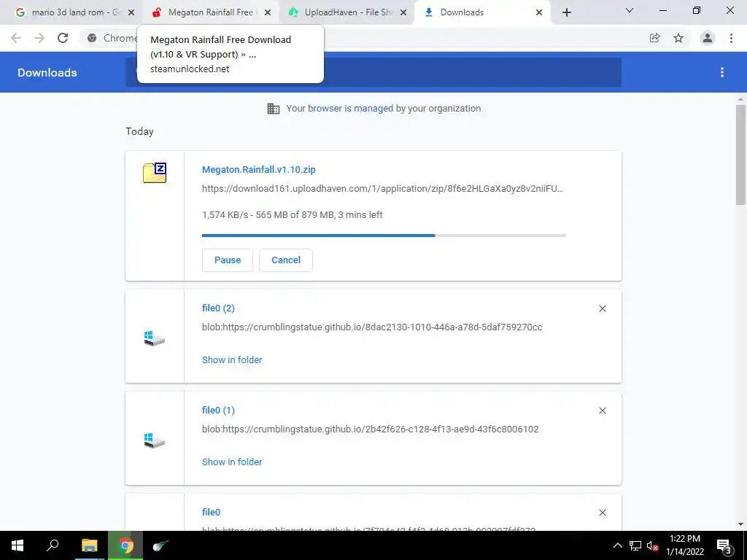Remove file0 (1) from the list

(x=602, y=411)
